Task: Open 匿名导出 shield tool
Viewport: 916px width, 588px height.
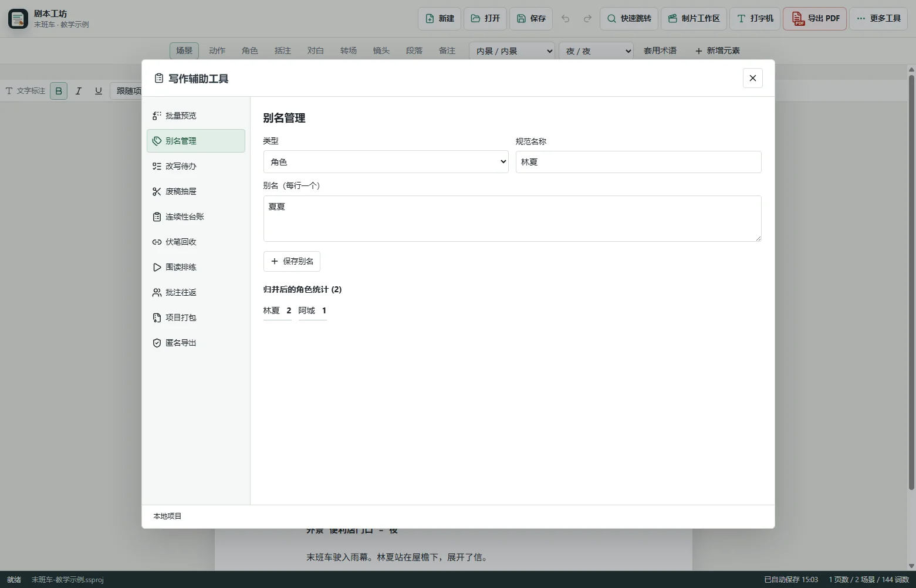Action: click(x=195, y=343)
